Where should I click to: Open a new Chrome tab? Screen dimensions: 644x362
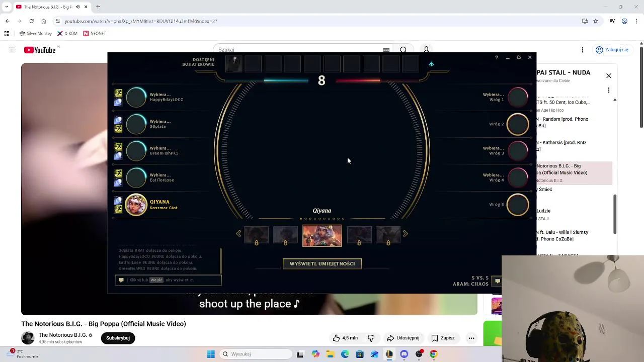98,7
